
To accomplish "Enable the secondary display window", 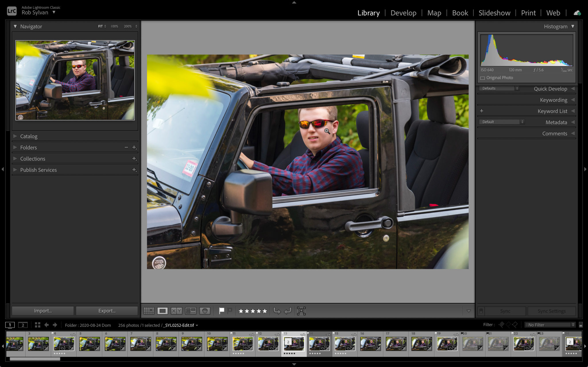I will click(23, 325).
